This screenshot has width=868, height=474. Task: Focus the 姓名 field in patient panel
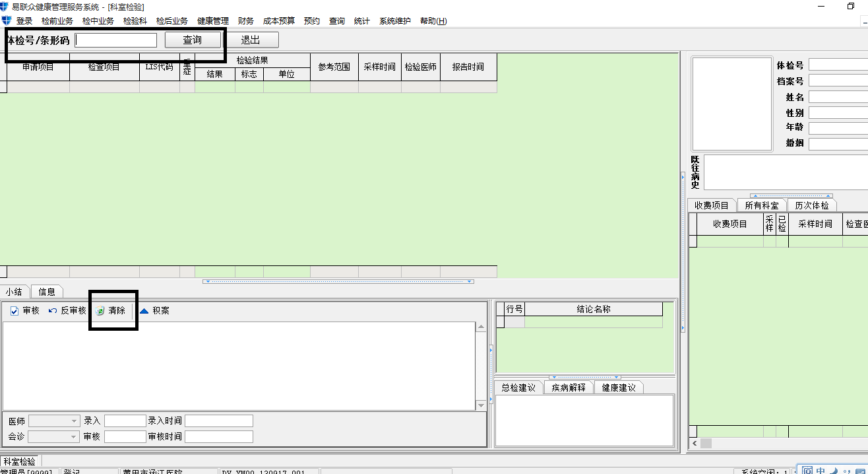point(838,96)
